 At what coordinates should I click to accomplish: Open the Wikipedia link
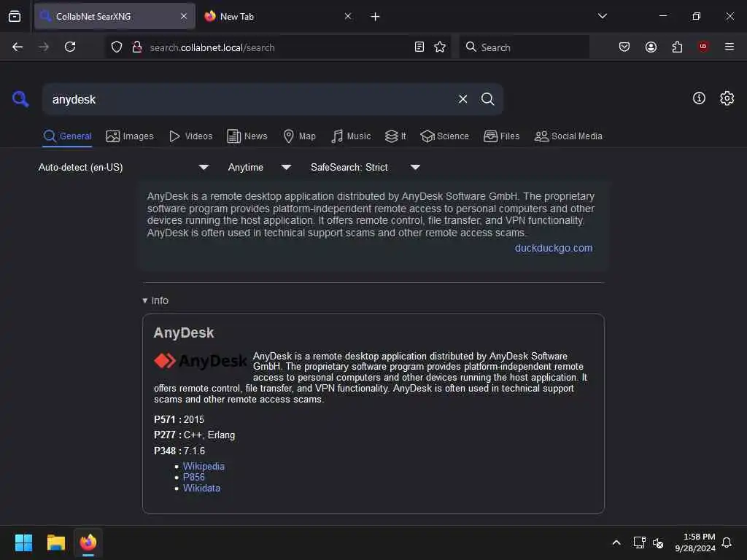pos(204,466)
